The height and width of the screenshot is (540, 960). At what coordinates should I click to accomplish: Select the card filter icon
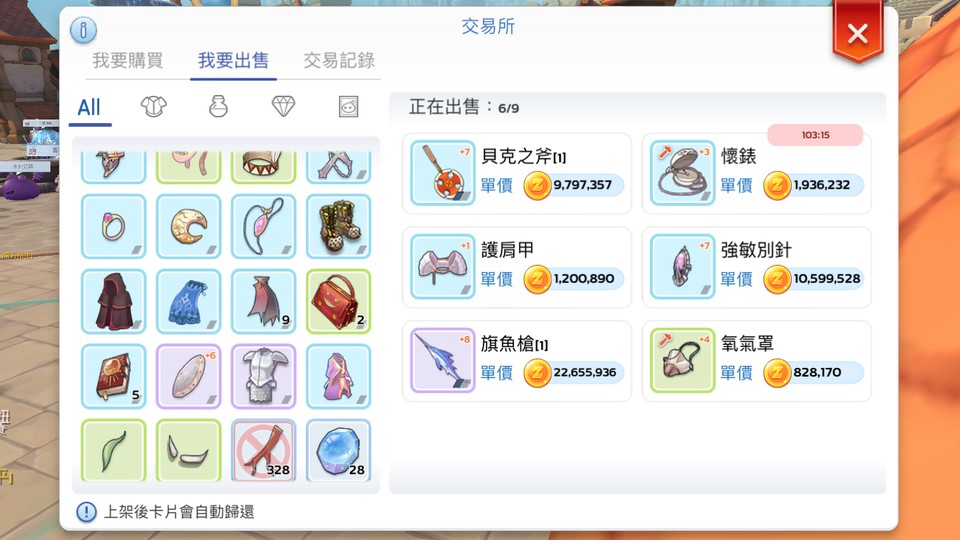(348, 107)
